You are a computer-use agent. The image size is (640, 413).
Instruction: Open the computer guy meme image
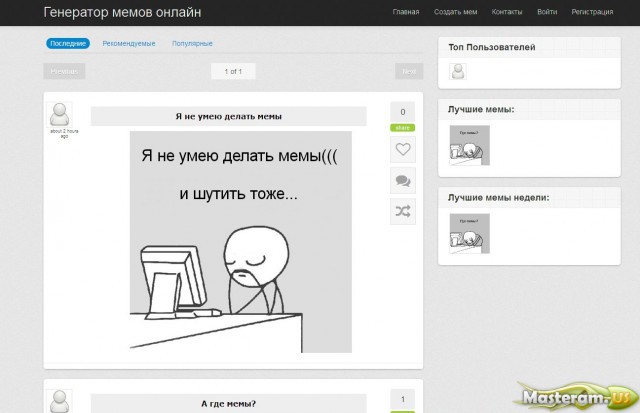(x=241, y=242)
